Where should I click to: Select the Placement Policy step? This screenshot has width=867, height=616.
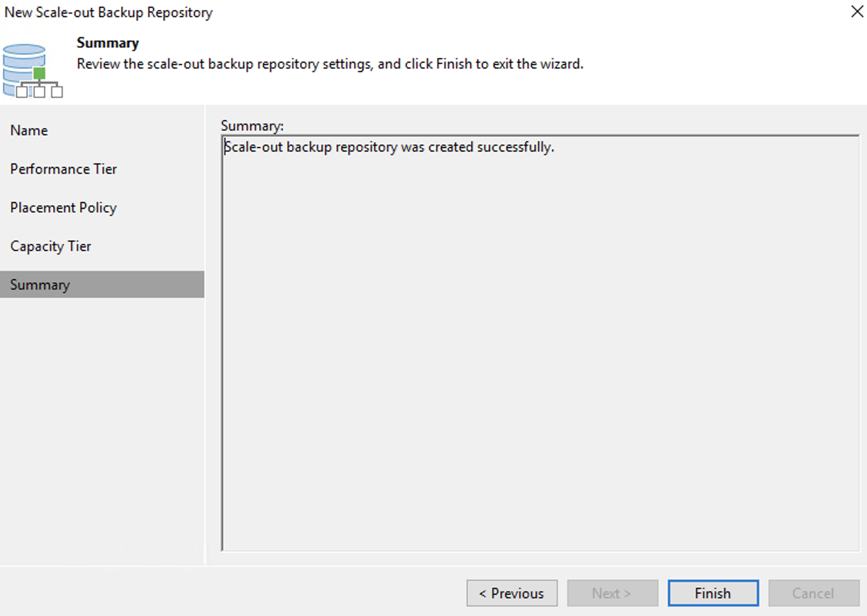pos(63,208)
